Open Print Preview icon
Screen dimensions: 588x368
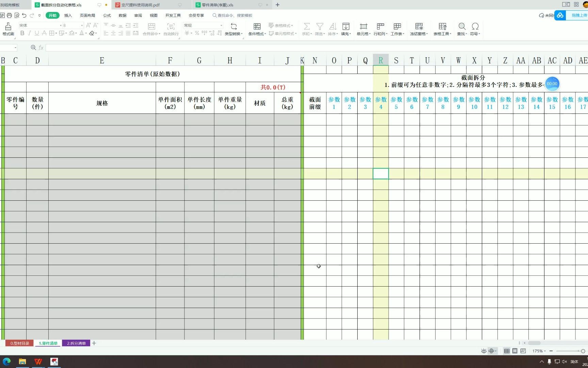[x=17, y=15]
